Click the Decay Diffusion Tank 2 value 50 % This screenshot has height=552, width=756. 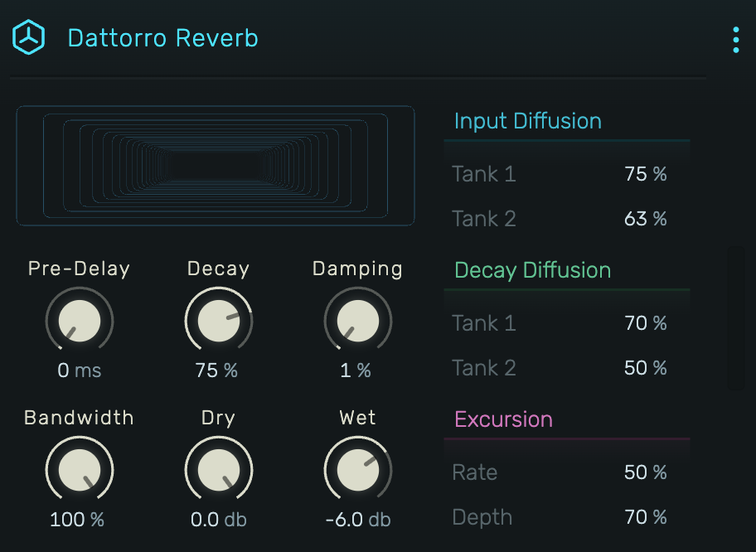tap(646, 368)
